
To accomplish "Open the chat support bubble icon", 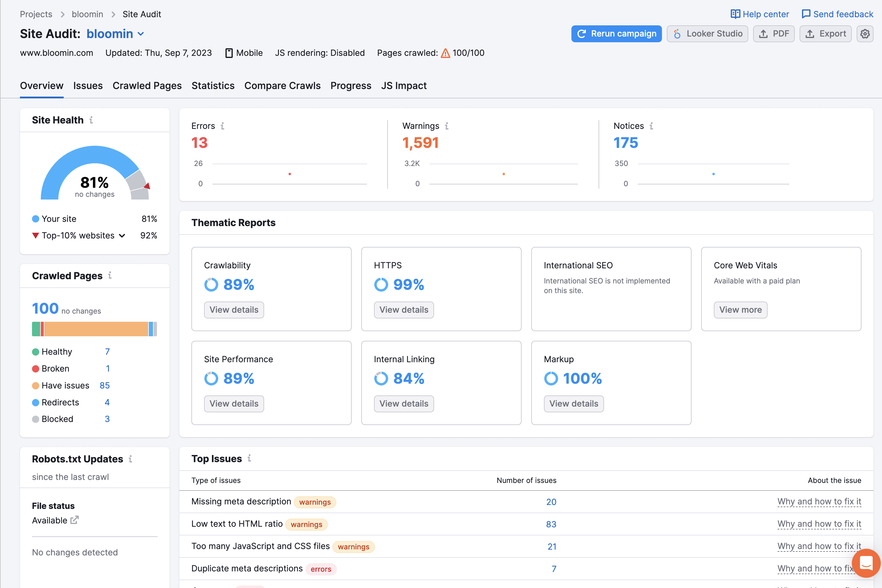I will [x=866, y=563].
